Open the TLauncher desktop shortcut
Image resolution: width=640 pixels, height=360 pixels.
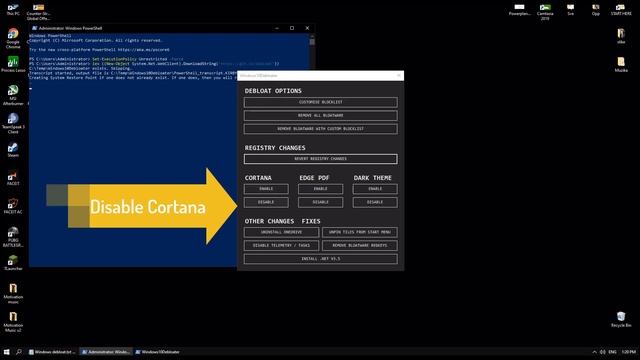pos(13,262)
